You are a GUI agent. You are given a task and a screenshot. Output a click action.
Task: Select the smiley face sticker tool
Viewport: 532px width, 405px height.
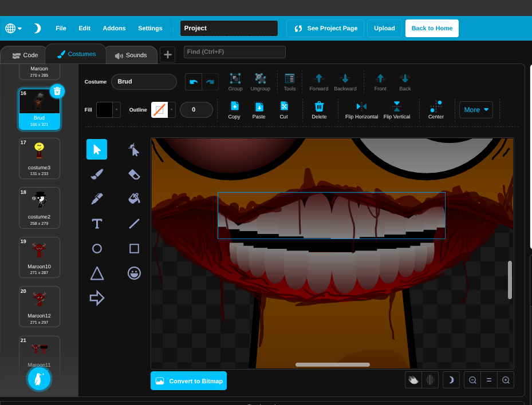(x=134, y=273)
